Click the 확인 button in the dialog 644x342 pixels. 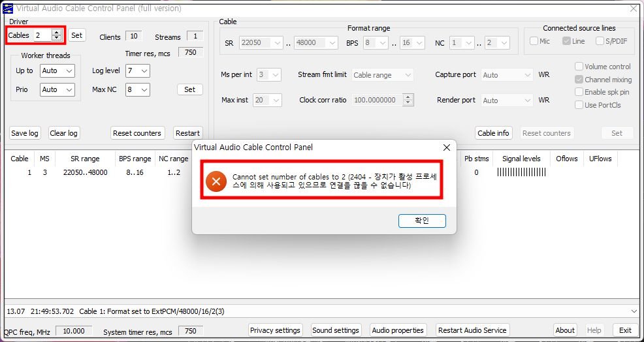(x=422, y=221)
